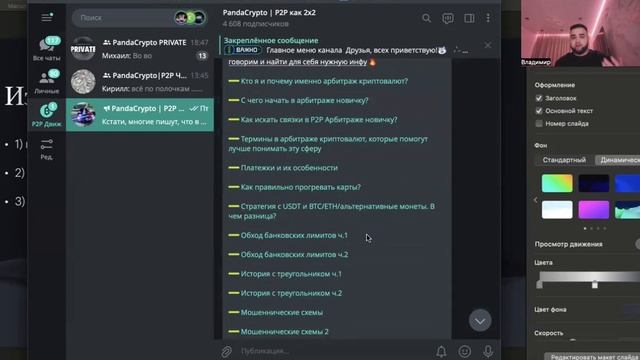Focus the Публикация message input field

(333, 351)
